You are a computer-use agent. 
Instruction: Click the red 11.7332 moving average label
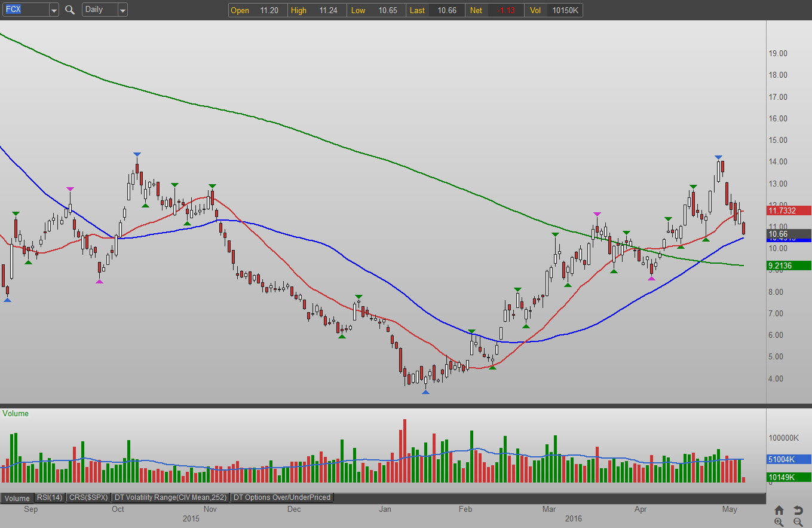tap(789, 210)
